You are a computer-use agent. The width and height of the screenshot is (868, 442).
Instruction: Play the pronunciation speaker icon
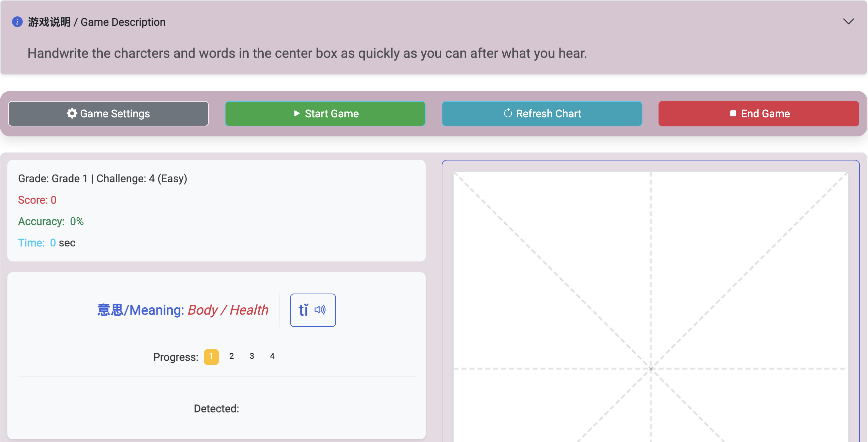320,310
